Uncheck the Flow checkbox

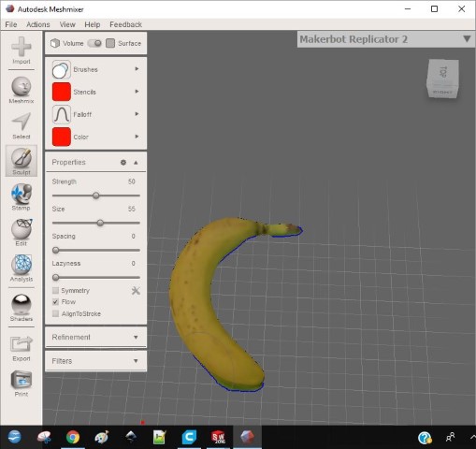pyautogui.click(x=55, y=302)
